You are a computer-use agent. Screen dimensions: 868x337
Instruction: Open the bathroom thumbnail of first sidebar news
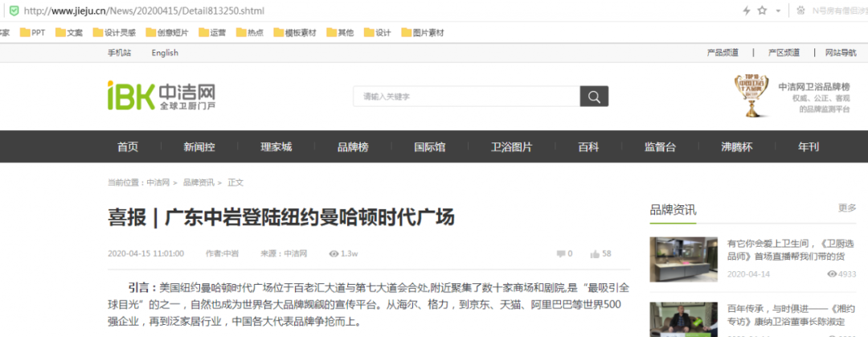pyautogui.click(x=683, y=260)
